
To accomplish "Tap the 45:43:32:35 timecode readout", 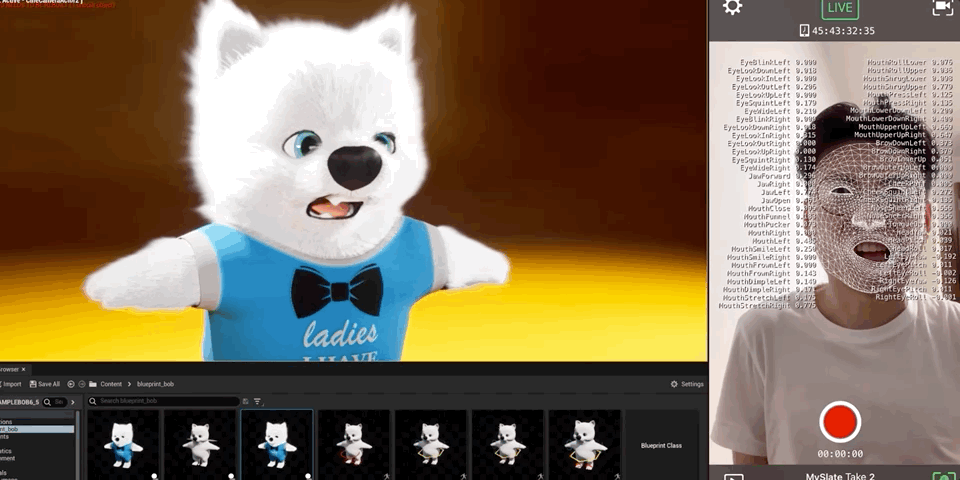I will coord(844,31).
